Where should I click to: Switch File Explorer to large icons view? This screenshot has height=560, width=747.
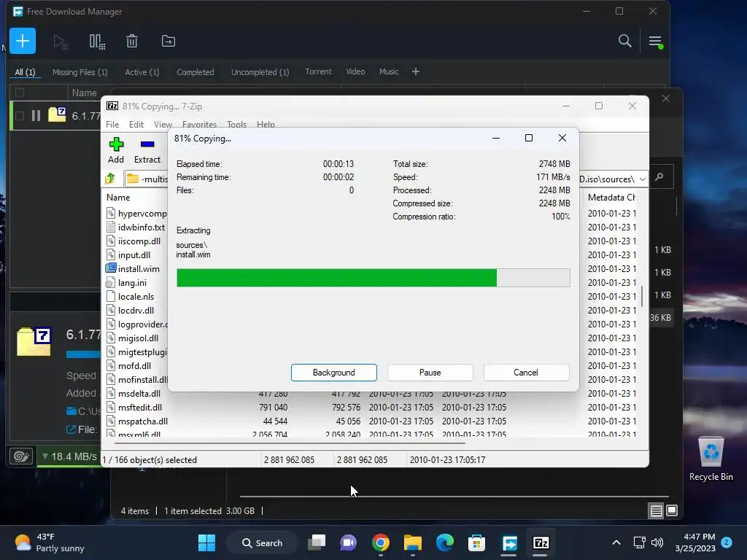click(672, 511)
